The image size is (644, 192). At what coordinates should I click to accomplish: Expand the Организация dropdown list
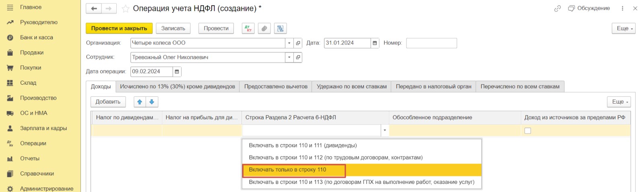[289, 43]
